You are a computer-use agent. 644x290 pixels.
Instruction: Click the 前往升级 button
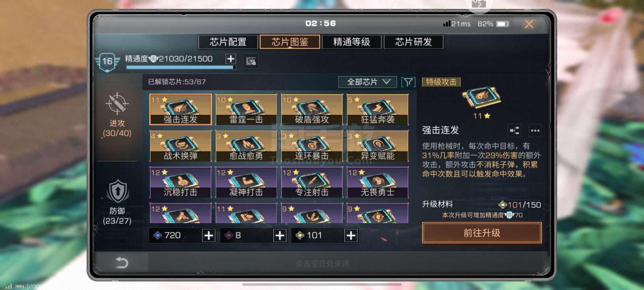[482, 233]
